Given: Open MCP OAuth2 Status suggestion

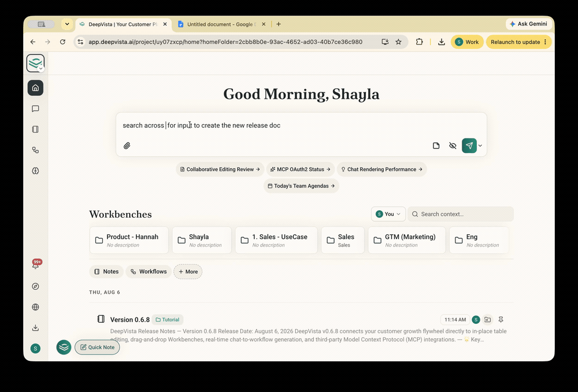Looking at the screenshot, I should [301, 169].
